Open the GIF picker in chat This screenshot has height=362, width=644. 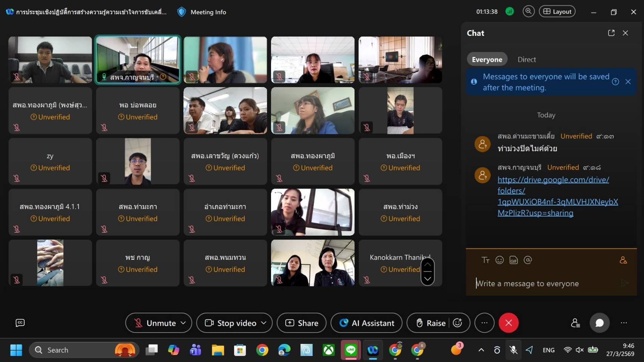pos(513,260)
